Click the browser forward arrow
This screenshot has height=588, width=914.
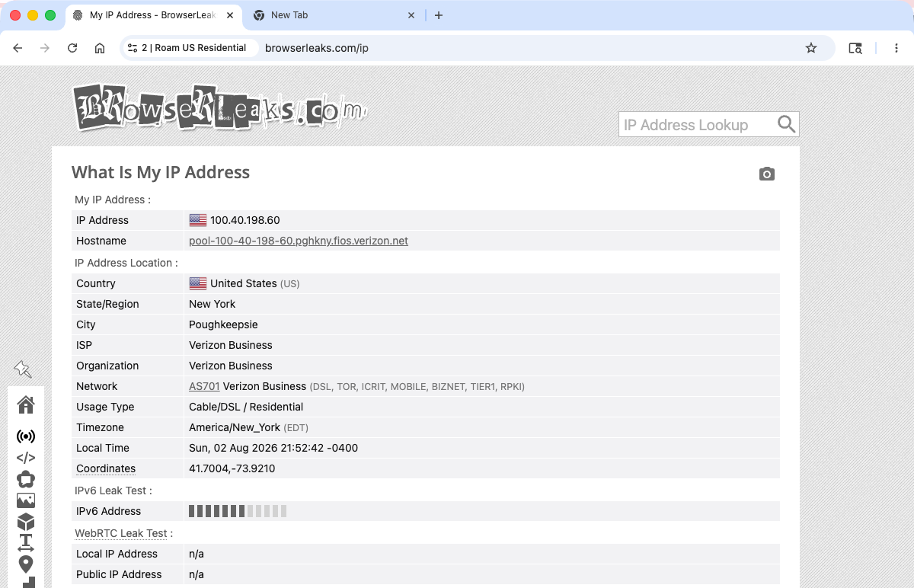(x=45, y=48)
